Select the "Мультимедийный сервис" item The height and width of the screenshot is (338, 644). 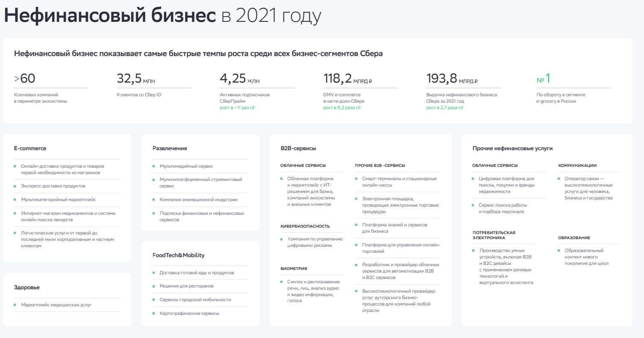click(186, 166)
